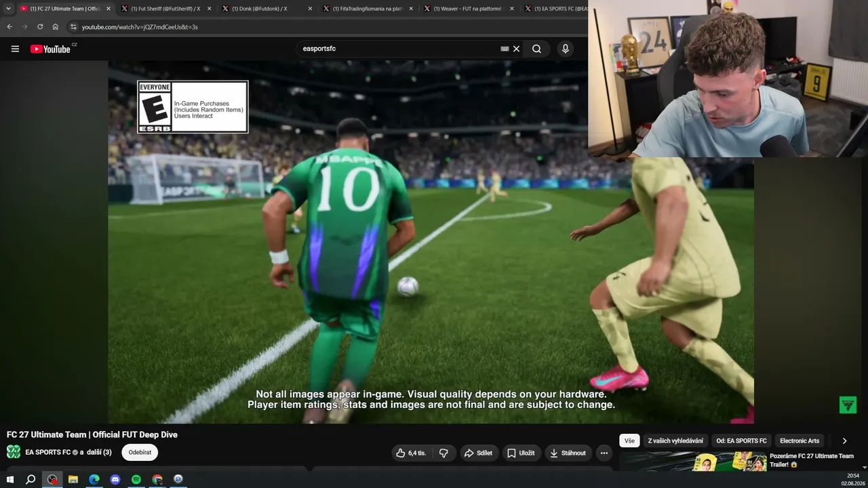Image resolution: width=868 pixels, height=488 pixels.
Task: Reload the YouTube page
Action: tap(40, 27)
